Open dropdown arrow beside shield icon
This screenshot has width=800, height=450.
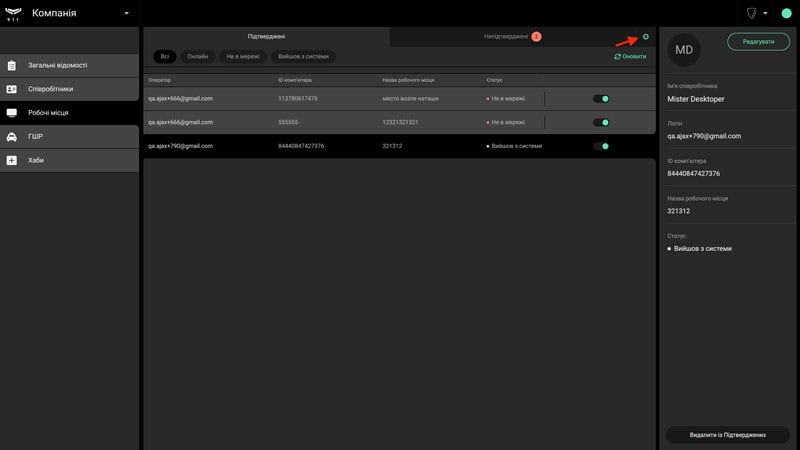pos(765,13)
